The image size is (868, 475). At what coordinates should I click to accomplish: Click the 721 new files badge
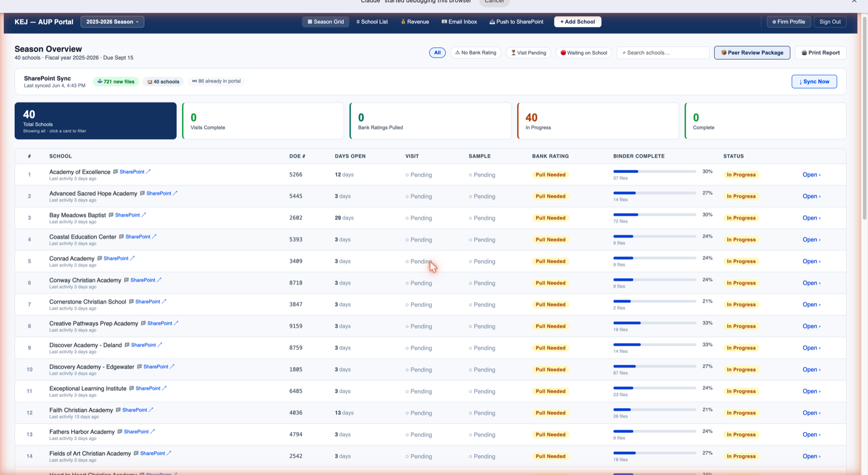click(116, 82)
